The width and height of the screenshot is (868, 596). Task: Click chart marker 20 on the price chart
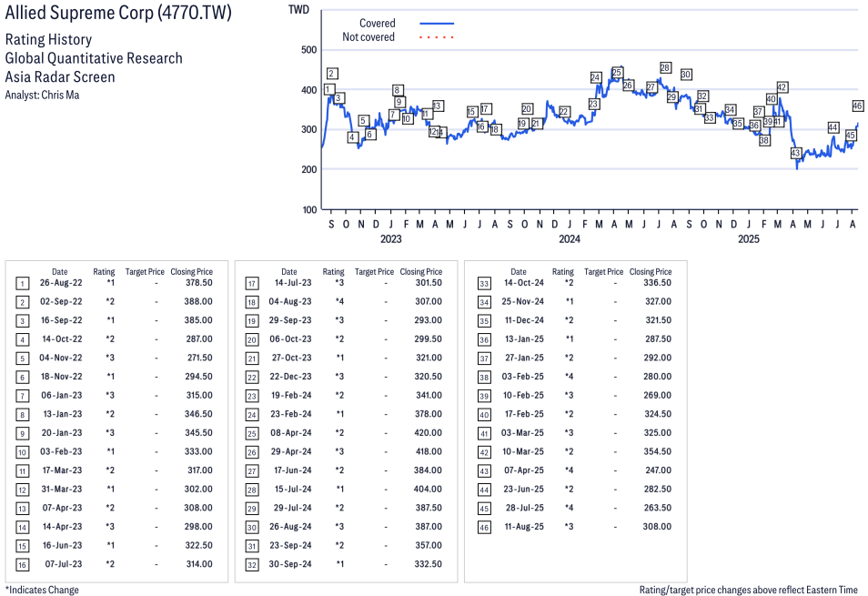coord(527,109)
